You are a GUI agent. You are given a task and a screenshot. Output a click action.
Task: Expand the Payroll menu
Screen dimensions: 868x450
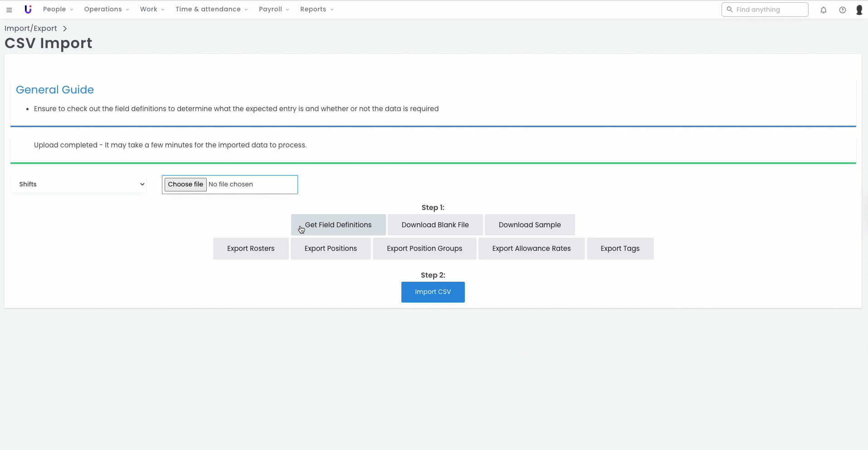click(273, 10)
